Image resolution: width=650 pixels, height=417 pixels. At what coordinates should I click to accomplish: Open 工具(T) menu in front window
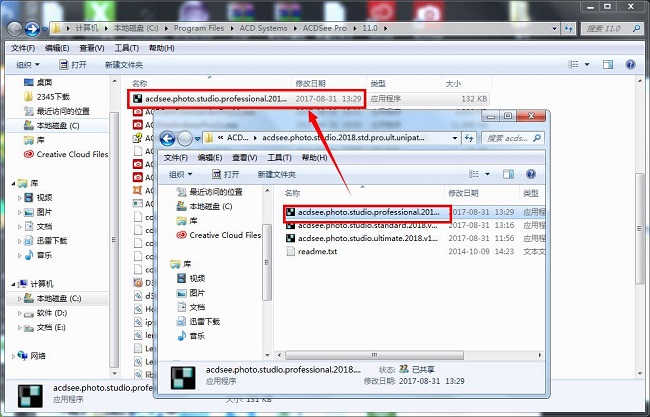pyautogui.click(x=279, y=158)
